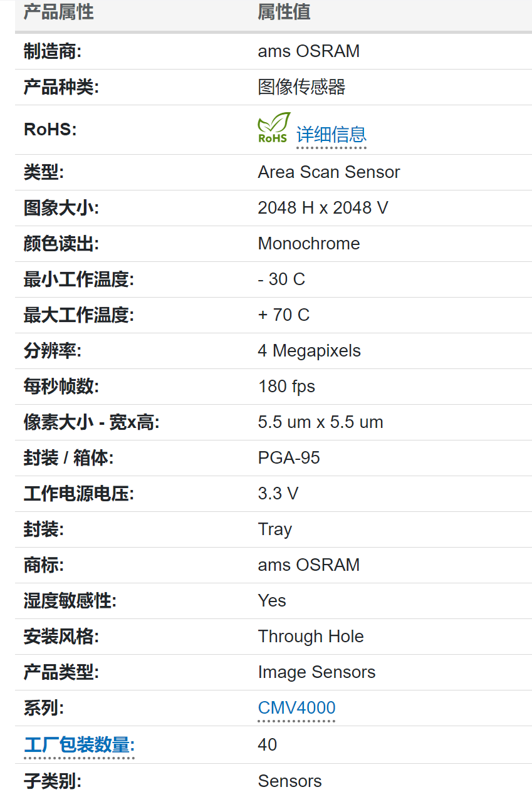Click the 产品属性 column header

[58, 12]
